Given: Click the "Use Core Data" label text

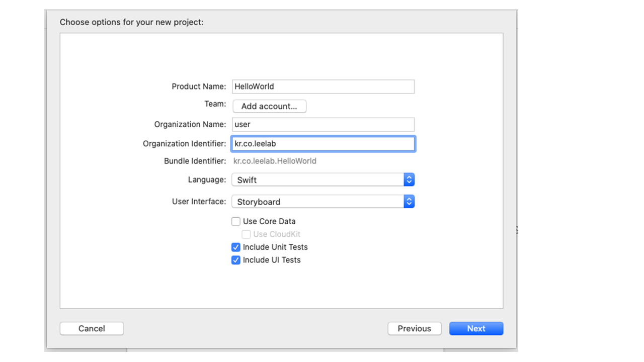Looking at the screenshot, I should point(269,221).
